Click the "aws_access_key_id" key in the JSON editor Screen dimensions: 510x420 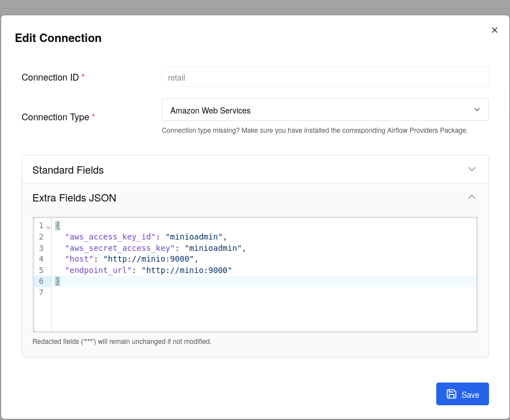coord(110,237)
